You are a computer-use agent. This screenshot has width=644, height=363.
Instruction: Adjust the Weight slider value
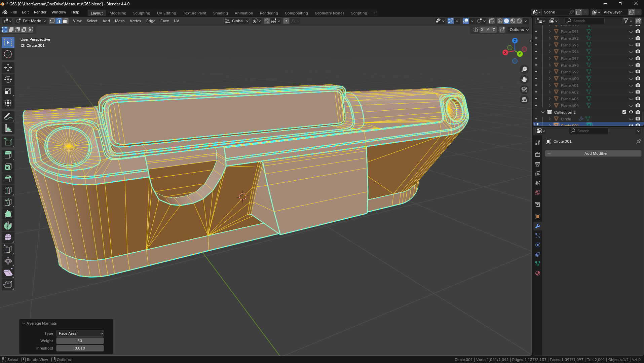click(x=80, y=341)
